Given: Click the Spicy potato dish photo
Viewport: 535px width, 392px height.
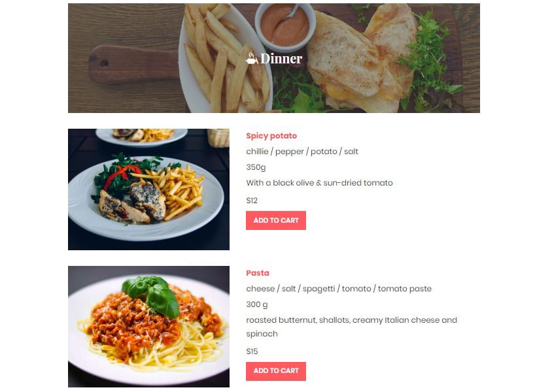Looking at the screenshot, I should 148,189.
